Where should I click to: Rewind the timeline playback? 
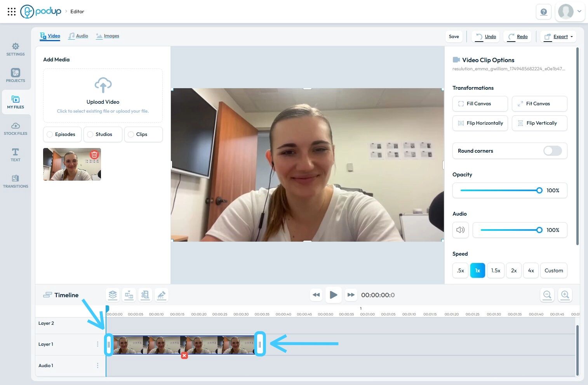coord(316,295)
